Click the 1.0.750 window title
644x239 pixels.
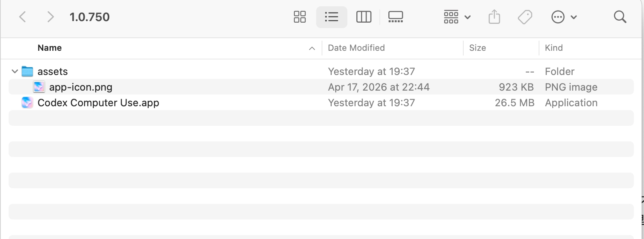click(89, 17)
